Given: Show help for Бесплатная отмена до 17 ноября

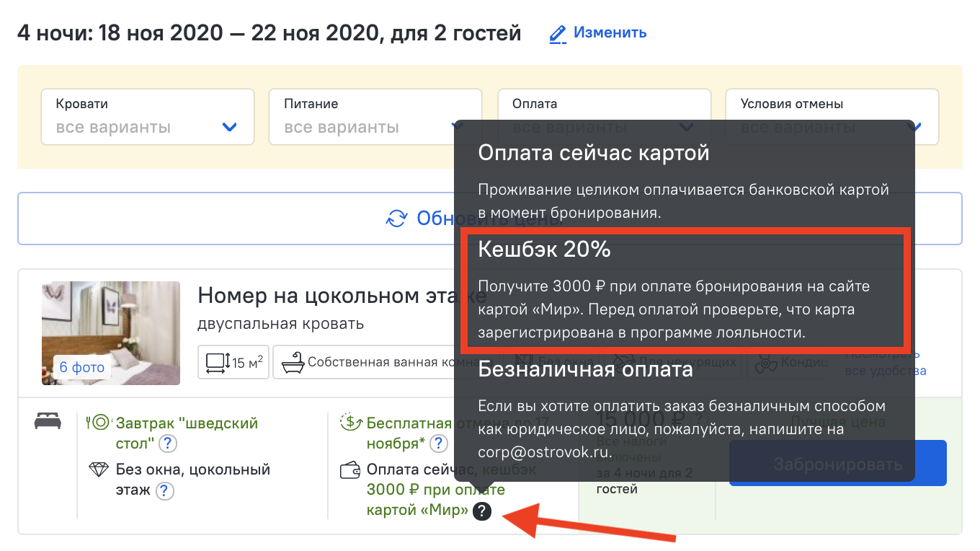Looking at the screenshot, I should pyautogui.click(x=438, y=443).
